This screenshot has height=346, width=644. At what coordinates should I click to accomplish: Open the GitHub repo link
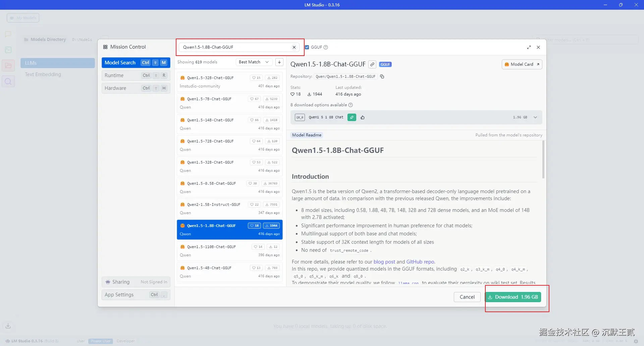[x=420, y=262]
